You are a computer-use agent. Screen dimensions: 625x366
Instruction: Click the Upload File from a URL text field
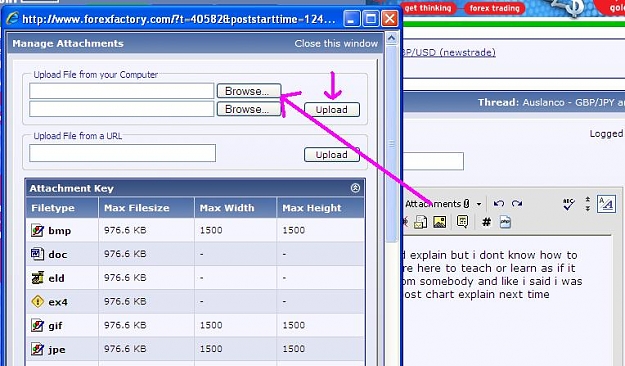tap(122, 153)
